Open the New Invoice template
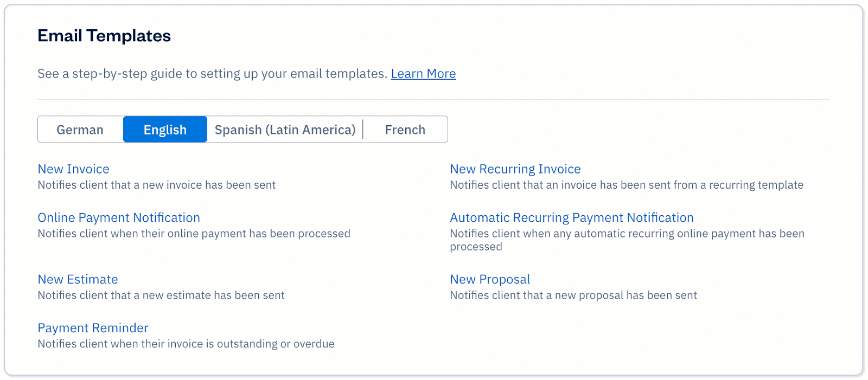 click(73, 169)
